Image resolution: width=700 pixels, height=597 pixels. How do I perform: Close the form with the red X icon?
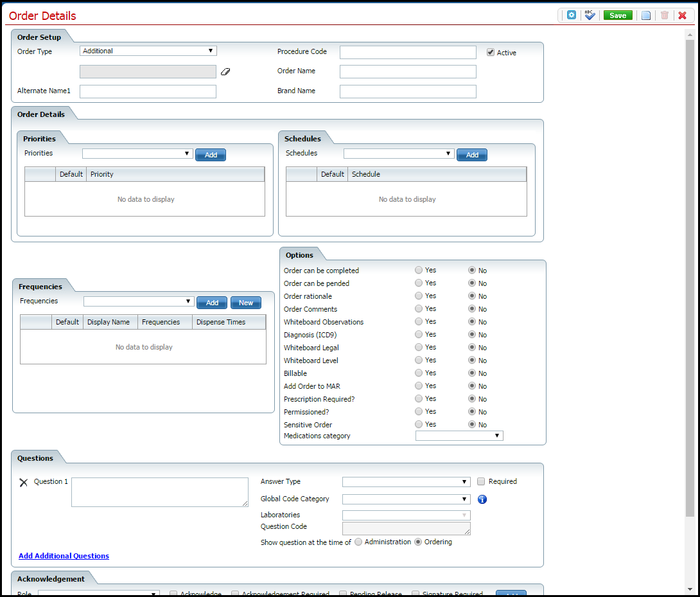pyautogui.click(x=682, y=15)
